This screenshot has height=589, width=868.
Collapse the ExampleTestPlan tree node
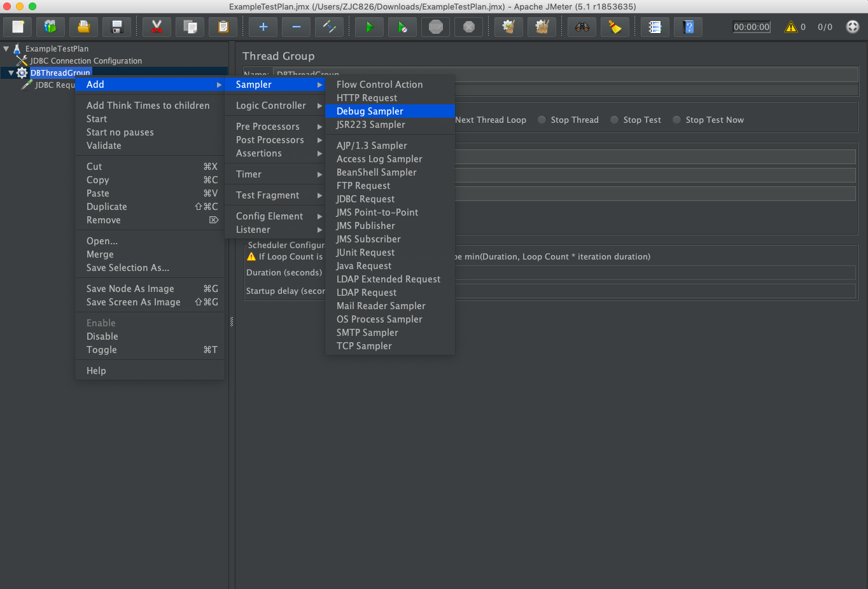pos(6,48)
